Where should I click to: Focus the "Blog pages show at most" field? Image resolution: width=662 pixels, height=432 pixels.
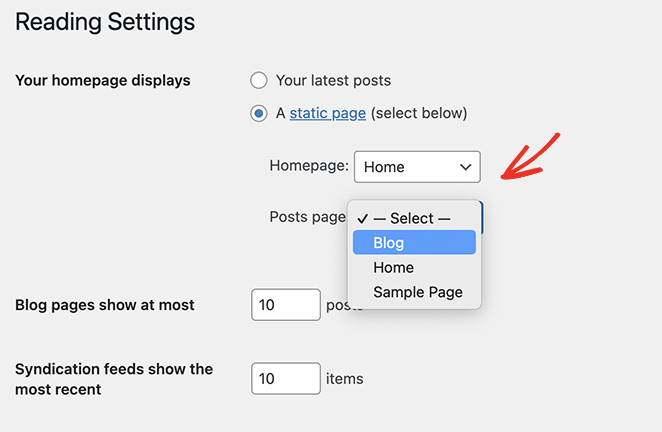coord(286,305)
